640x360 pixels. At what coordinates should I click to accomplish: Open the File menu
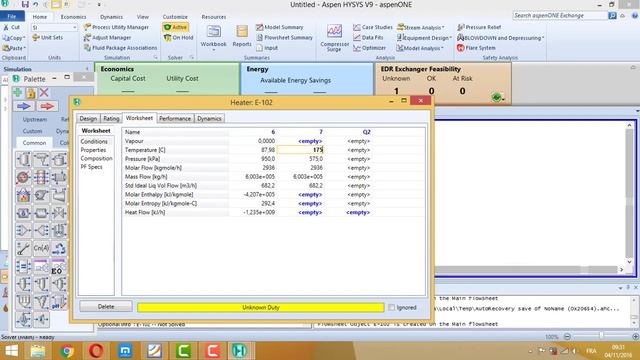tap(12, 16)
